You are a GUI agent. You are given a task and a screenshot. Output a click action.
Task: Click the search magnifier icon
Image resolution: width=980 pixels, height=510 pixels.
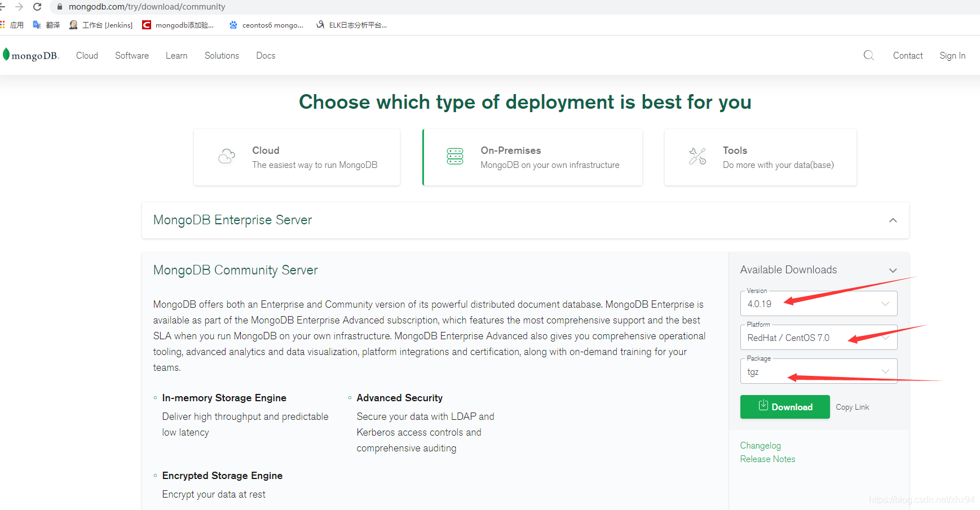pyautogui.click(x=869, y=55)
